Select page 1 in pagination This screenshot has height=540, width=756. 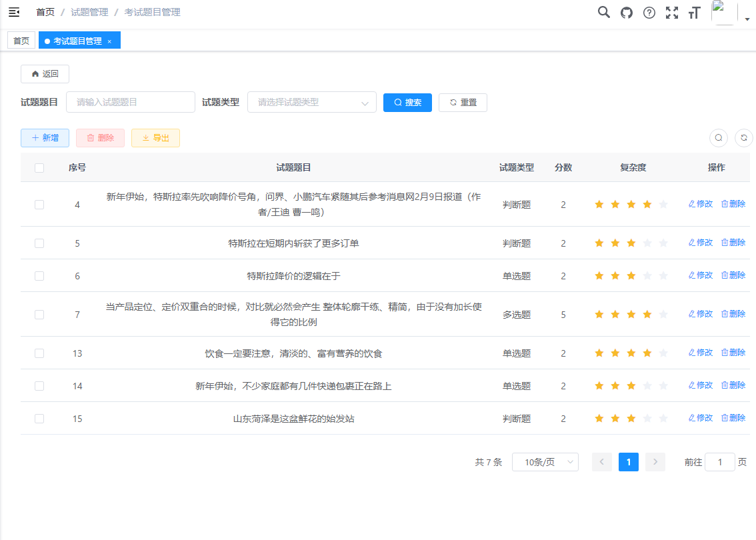coord(629,462)
